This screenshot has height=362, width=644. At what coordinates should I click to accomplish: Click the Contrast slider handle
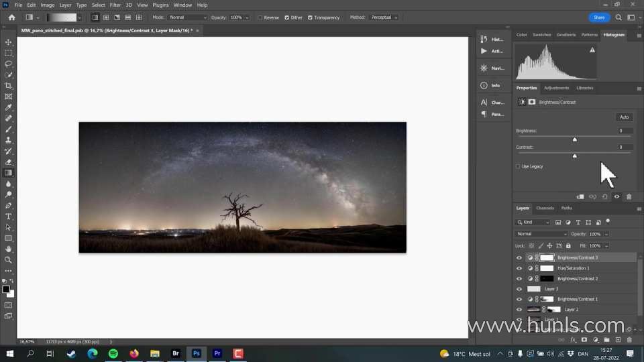coord(575,156)
